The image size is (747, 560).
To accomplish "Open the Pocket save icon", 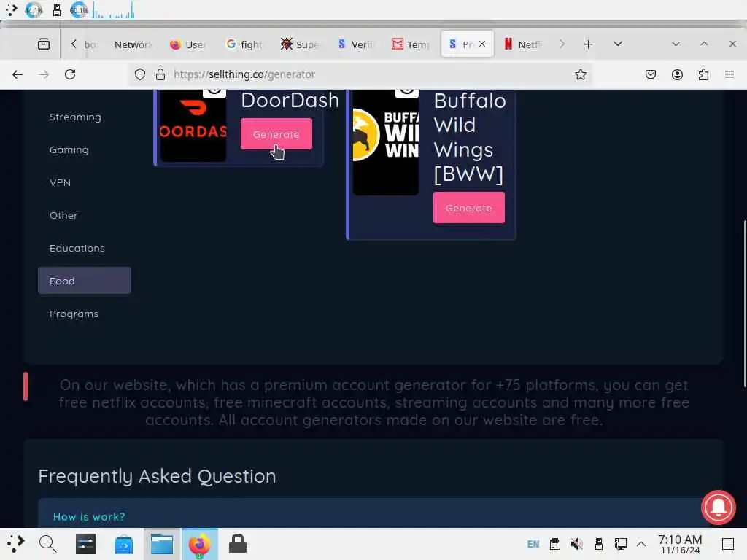I will click(x=650, y=74).
